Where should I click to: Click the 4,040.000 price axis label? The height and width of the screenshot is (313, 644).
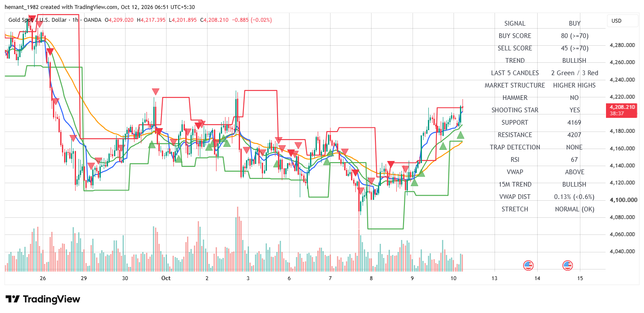(x=622, y=252)
